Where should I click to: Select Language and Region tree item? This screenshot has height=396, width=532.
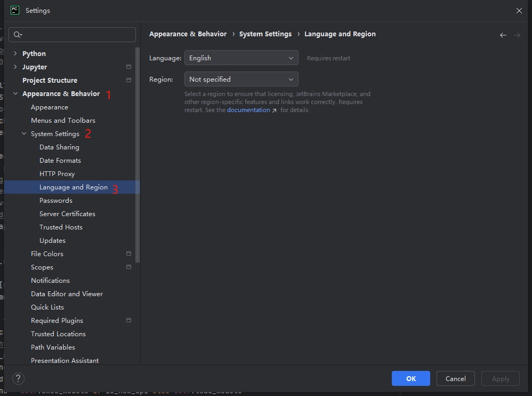tap(73, 187)
